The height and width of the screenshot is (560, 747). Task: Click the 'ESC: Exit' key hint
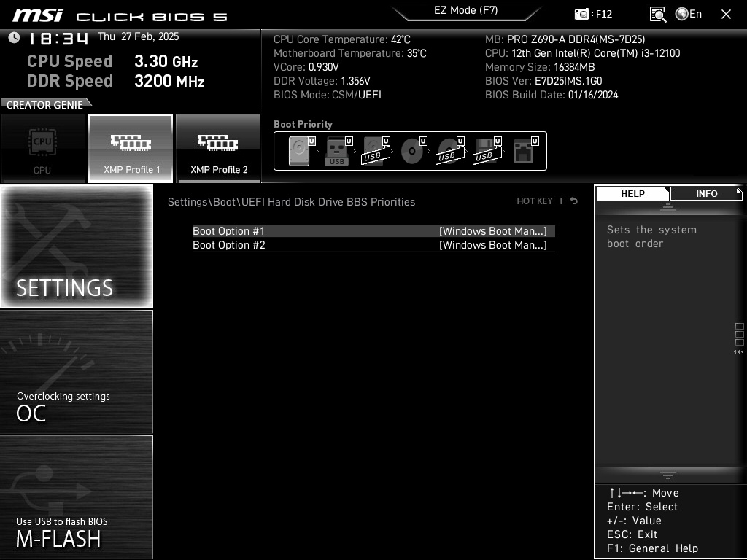click(632, 534)
